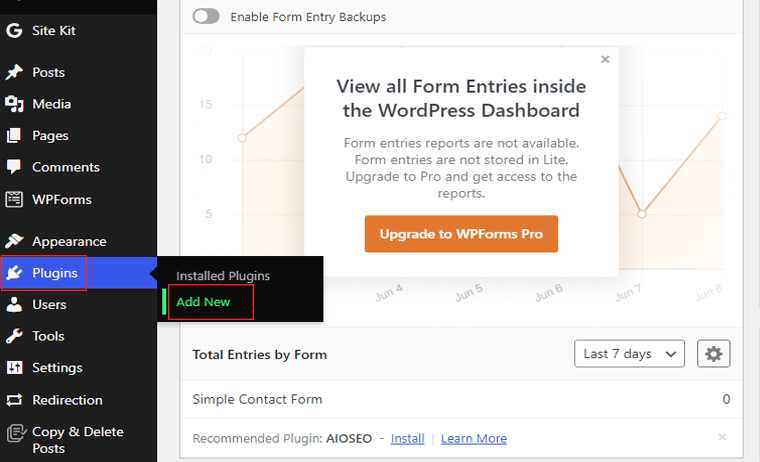Click the Pages icon in sidebar
This screenshot has width=760, height=462.
coord(14,136)
